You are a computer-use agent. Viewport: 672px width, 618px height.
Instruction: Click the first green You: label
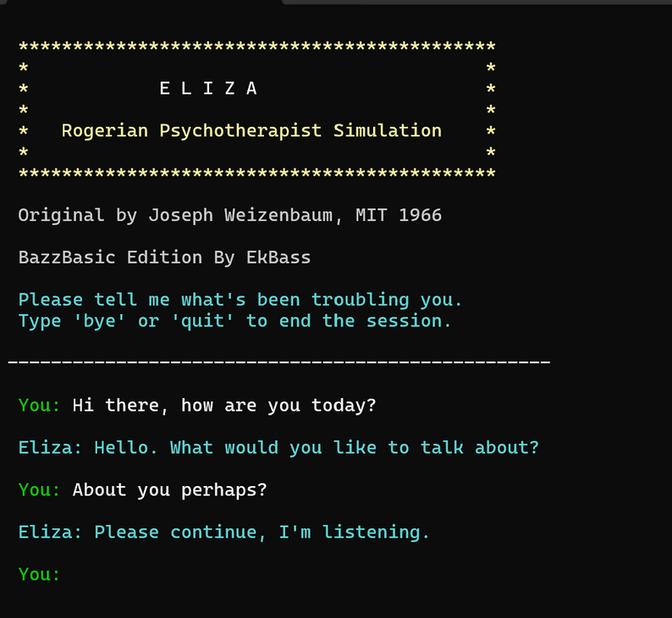39,406
